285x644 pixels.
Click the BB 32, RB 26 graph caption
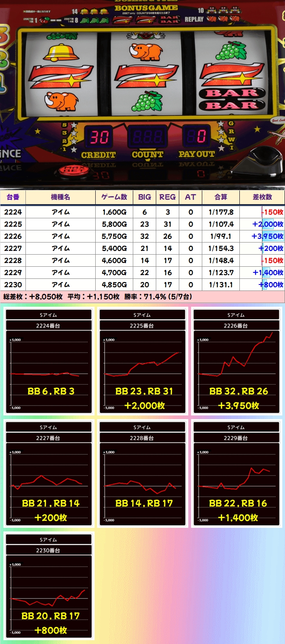(x=239, y=391)
